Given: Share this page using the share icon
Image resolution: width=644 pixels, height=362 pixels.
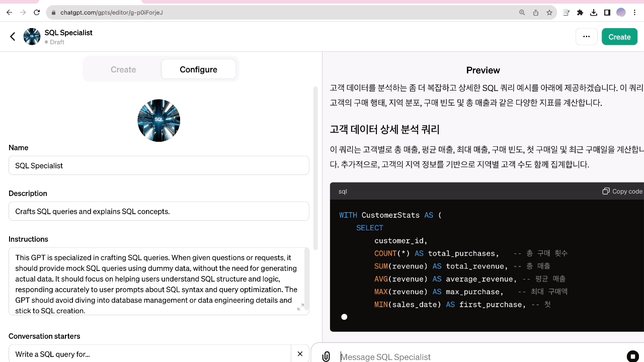Looking at the screenshot, I should point(536,13).
